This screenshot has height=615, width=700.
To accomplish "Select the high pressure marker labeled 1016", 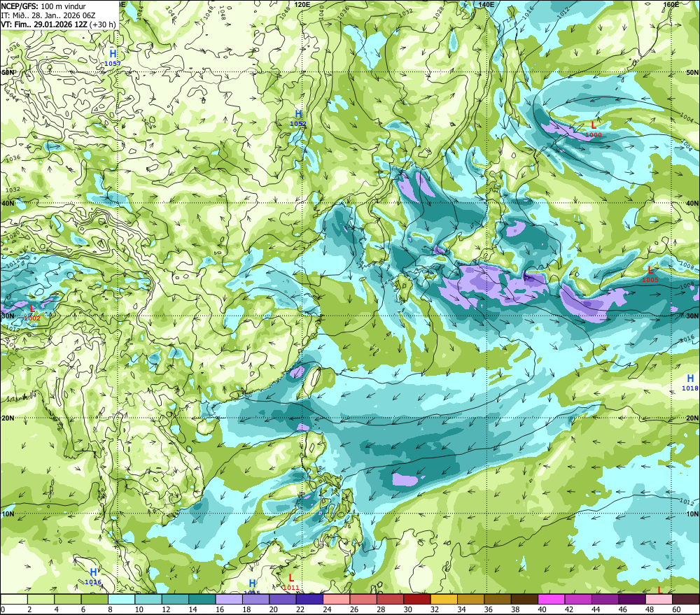I will [93, 577].
